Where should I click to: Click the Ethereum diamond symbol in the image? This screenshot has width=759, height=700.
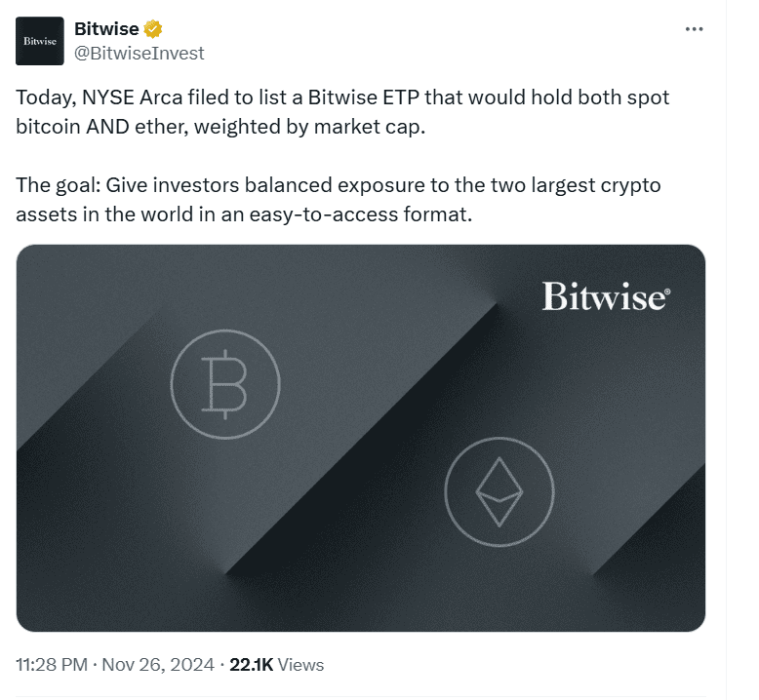(x=499, y=490)
